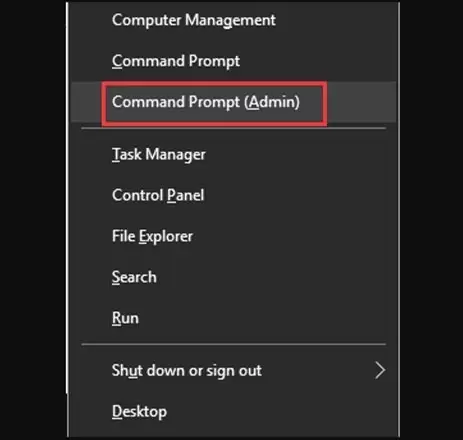Select the Computer Management item at the top
The width and height of the screenshot is (463, 440).
[233, 20]
